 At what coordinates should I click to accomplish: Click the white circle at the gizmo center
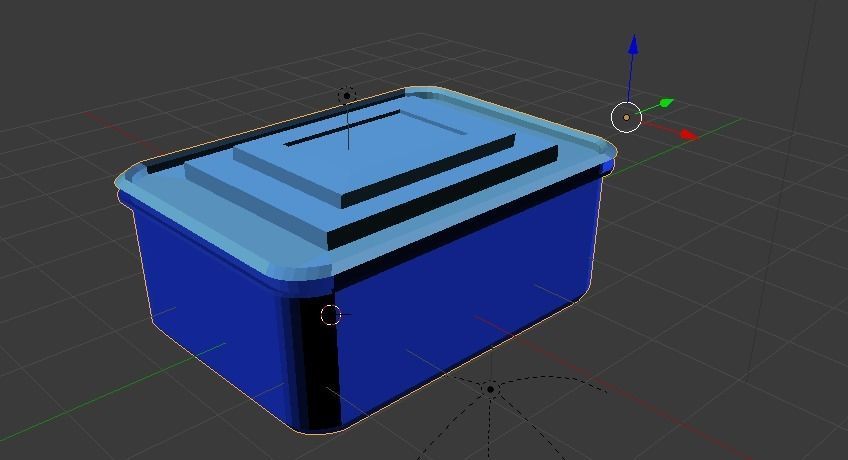(x=626, y=117)
